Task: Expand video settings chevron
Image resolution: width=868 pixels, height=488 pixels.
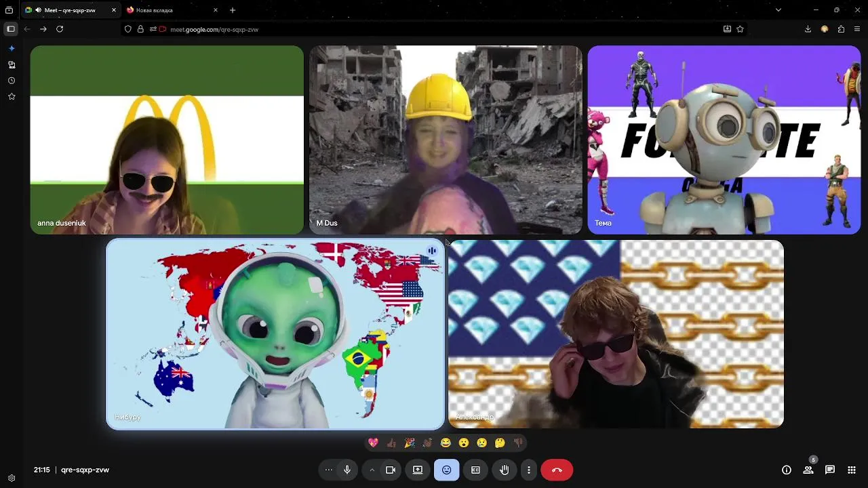Action: click(372, 470)
